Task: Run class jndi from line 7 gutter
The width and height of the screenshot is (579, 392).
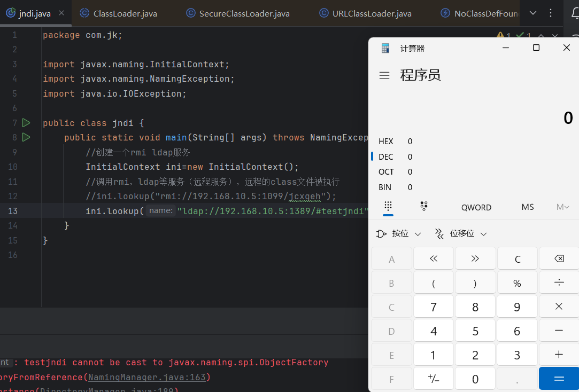Action: tap(26, 122)
